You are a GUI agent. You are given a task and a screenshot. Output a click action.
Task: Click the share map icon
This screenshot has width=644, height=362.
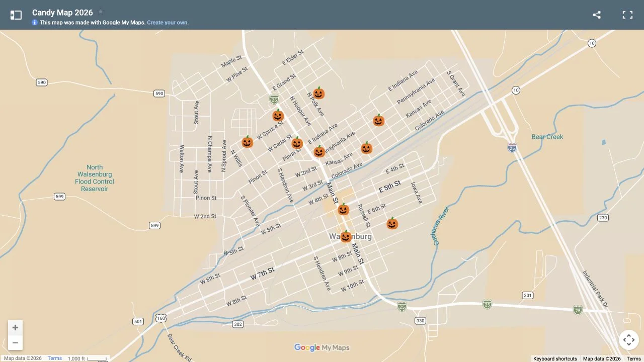click(597, 15)
